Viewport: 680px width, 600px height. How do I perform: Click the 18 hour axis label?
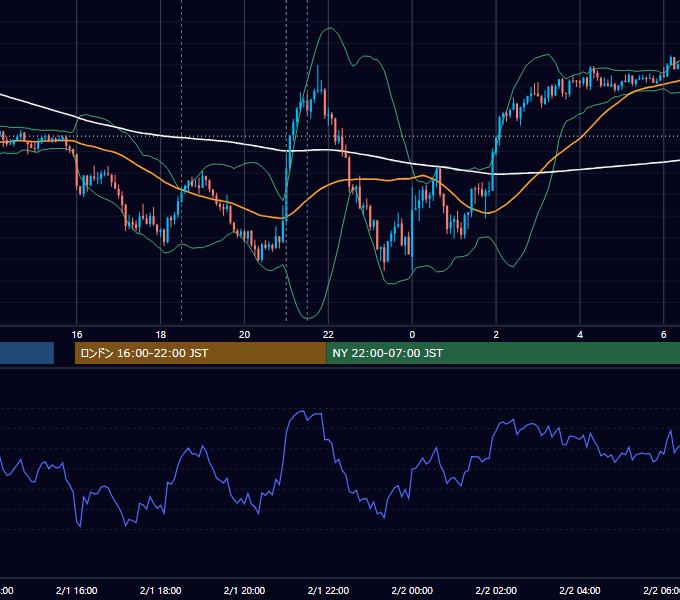(160, 335)
